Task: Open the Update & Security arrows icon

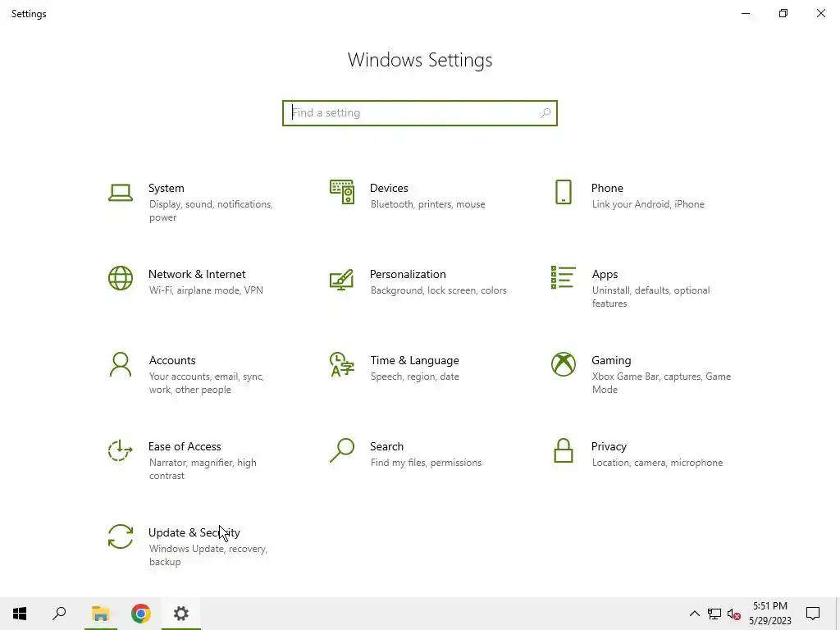Action: tap(121, 536)
